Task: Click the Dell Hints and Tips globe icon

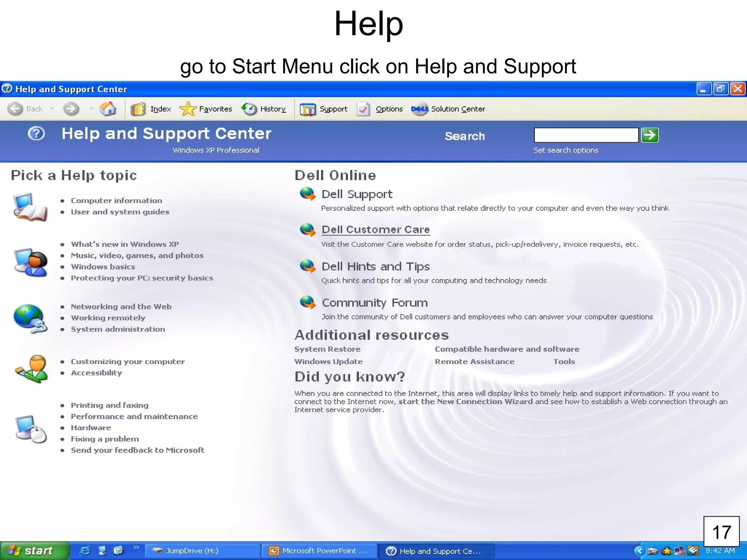Action: tap(307, 266)
